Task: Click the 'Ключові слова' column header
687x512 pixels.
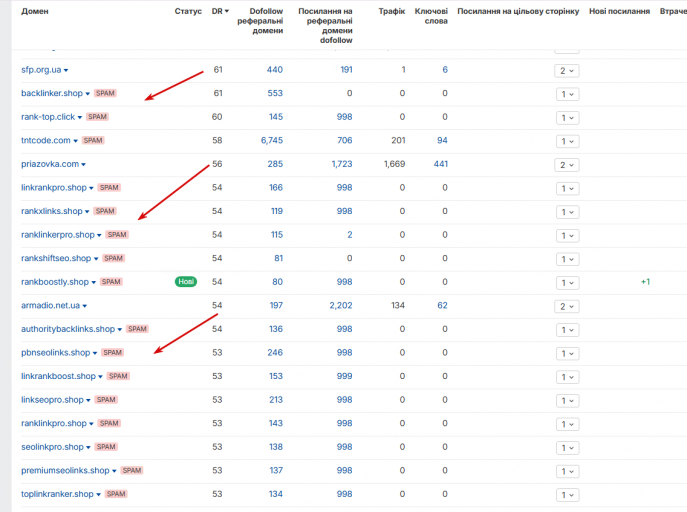Action: [431, 16]
